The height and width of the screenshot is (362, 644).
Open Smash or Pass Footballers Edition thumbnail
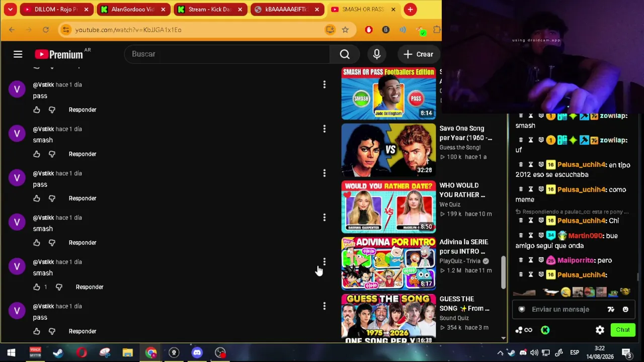point(388,94)
